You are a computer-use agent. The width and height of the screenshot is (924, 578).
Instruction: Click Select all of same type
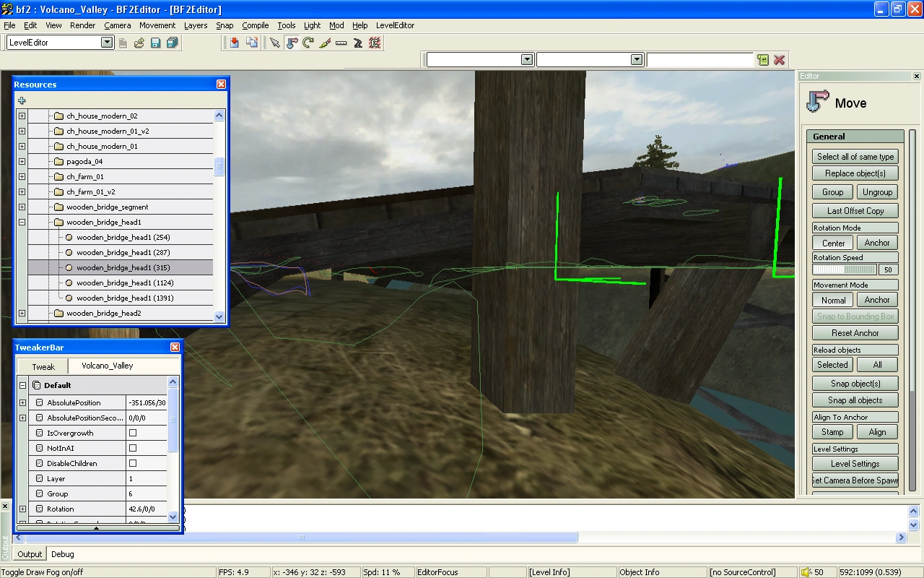(855, 157)
